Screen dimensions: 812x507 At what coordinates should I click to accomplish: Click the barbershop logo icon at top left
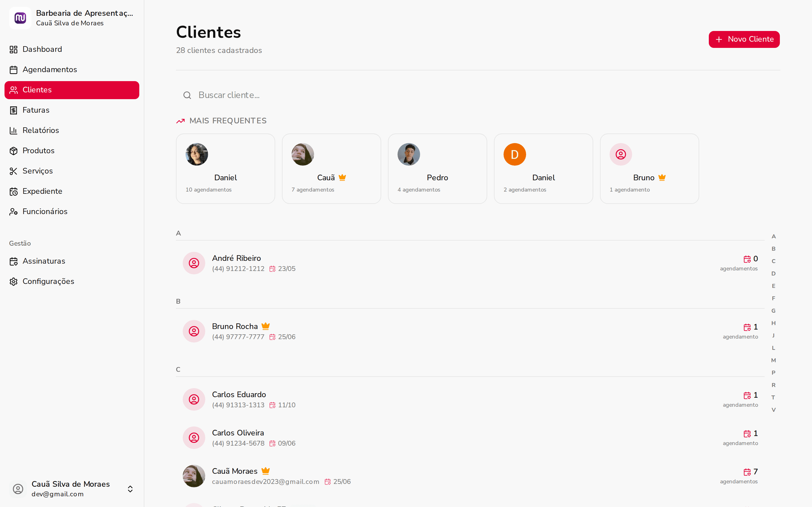tap(20, 18)
